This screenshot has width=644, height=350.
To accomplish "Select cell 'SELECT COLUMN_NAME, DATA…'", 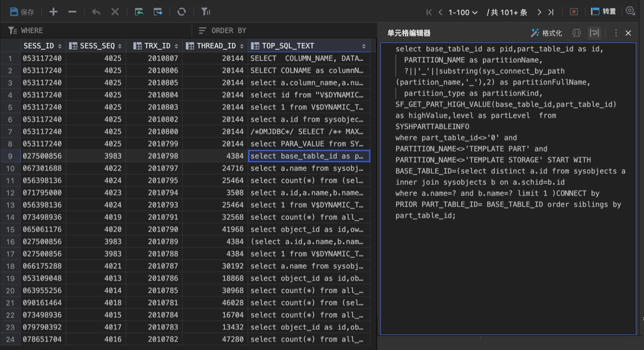I will [309, 59].
